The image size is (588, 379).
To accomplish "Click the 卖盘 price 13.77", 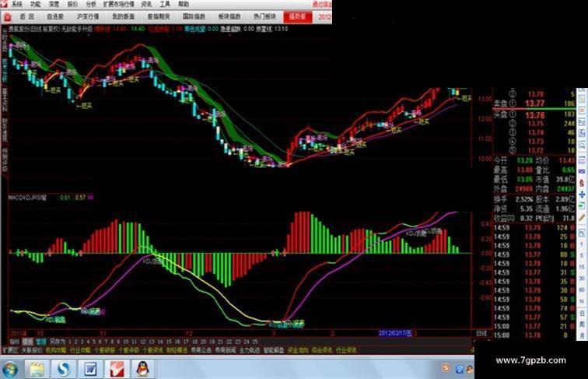I will click(535, 104).
